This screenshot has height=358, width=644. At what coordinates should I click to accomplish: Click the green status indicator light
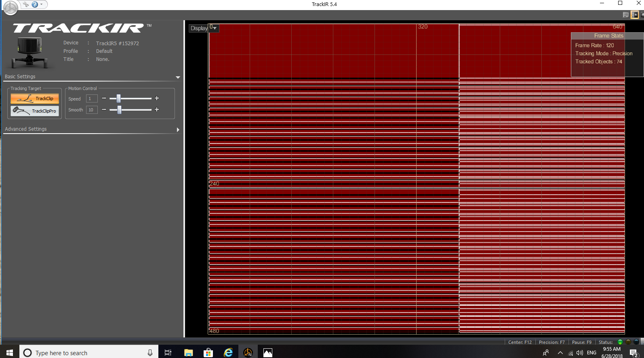point(620,342)
